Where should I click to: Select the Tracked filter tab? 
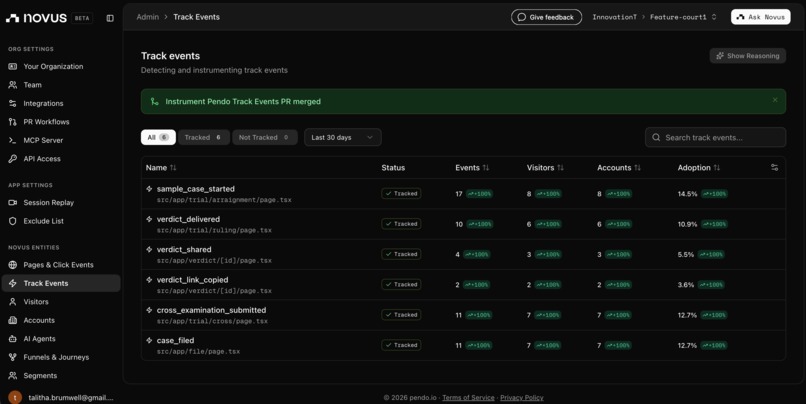[x=204, y=137]
